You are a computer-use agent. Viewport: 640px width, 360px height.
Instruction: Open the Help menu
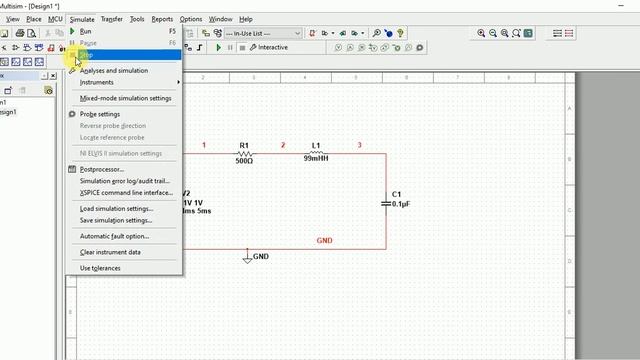tap(246, 19)
